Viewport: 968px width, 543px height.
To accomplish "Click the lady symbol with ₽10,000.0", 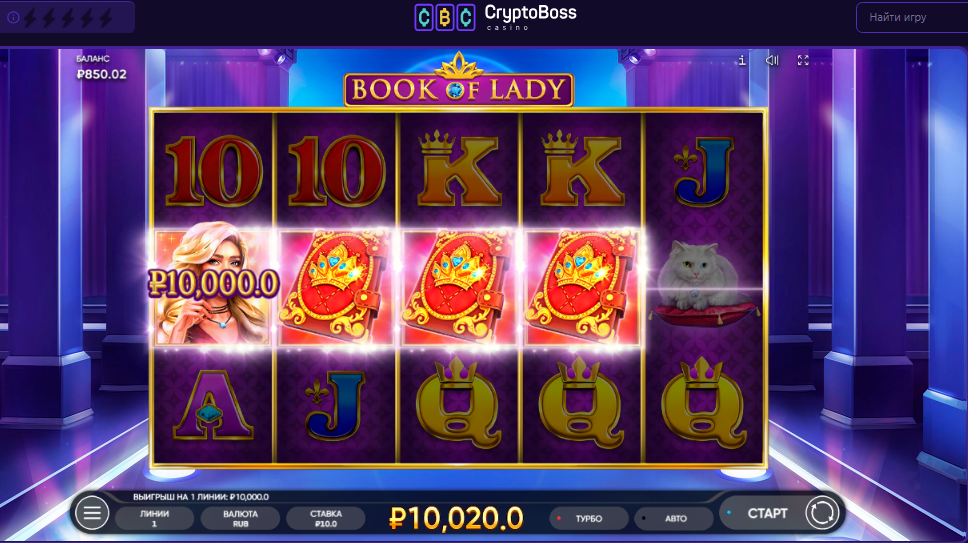I will pyautogui.click(x=212, y=287).
